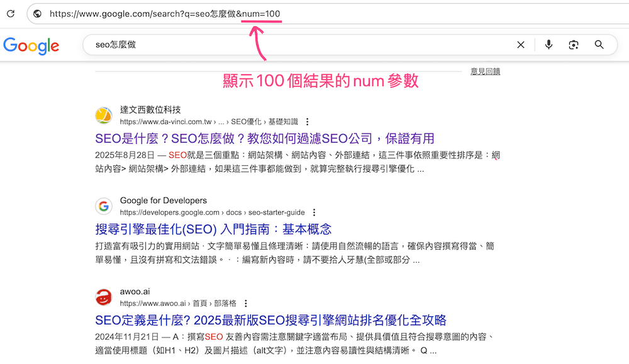Viewport: 629px width, 364px height.
Task: Open SEO定義是什麼? 2025最新版 result link
Action: pos(270,319)
